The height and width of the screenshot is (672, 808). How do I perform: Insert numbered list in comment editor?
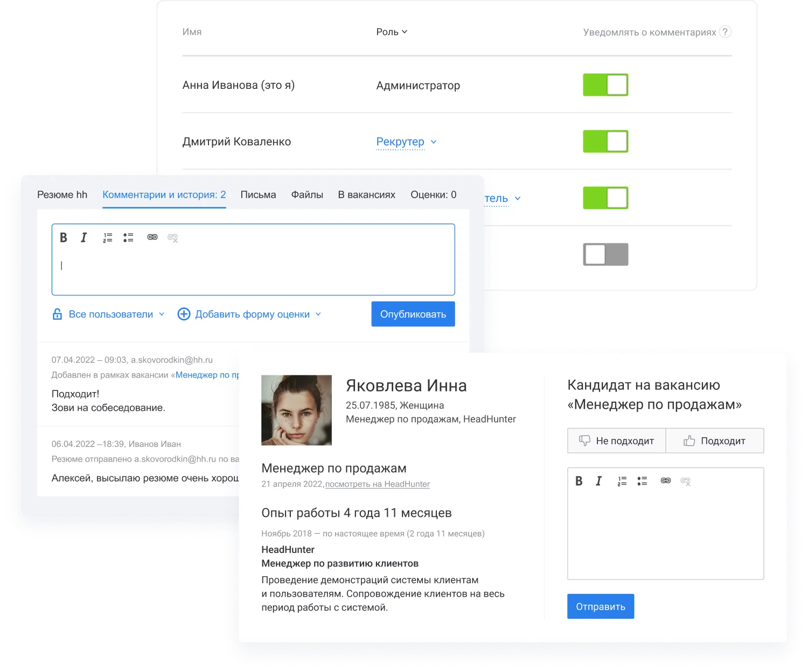tap(108, 237)
